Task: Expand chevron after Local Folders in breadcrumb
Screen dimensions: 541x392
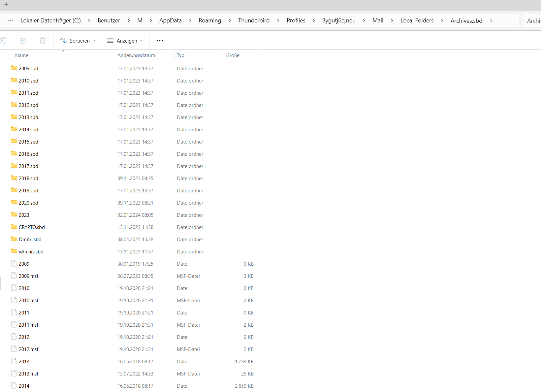Action: click(x=442, y=20)
